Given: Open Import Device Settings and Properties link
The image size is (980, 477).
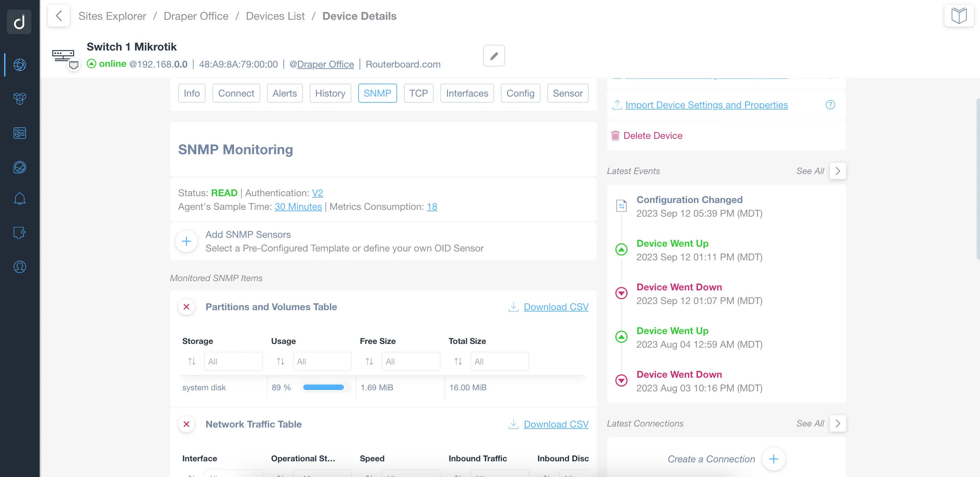Looking at the screenshot, I should click(706, 105).
